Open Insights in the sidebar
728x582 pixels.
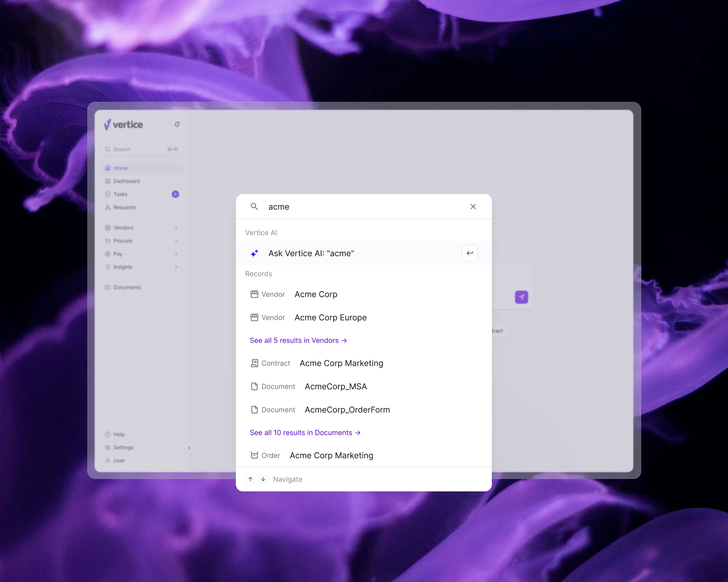pos(142,267)
